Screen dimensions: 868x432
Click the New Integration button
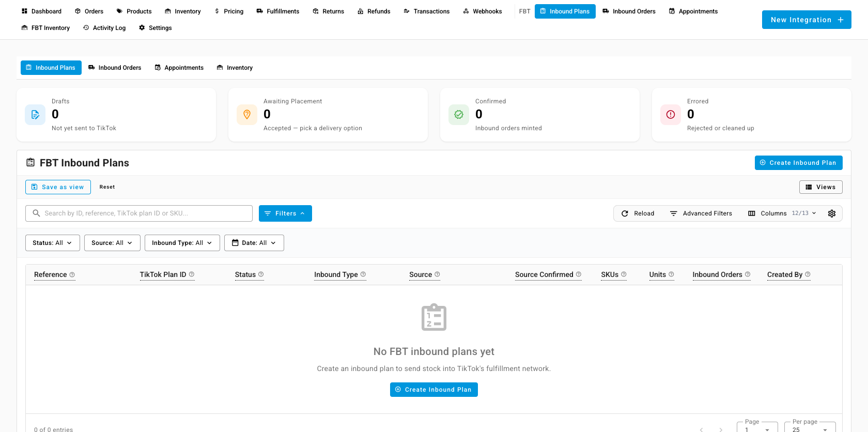pyautogui.click(x=807, y=20)
